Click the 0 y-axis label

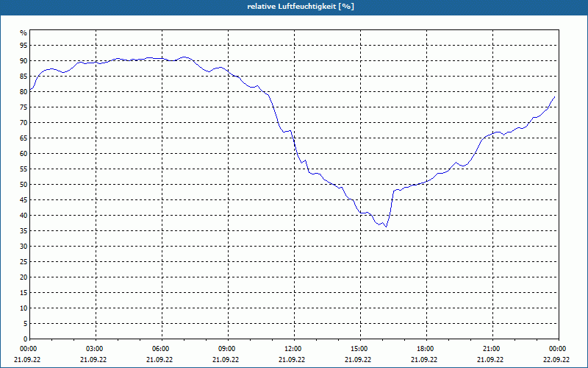click(26, 339)
